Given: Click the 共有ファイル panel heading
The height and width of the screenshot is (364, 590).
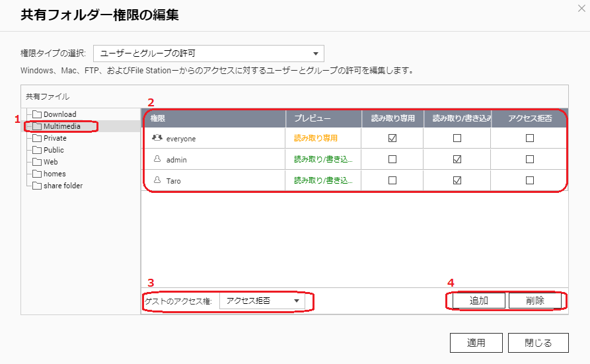Looking at the screenshot, I should (48, 96).
